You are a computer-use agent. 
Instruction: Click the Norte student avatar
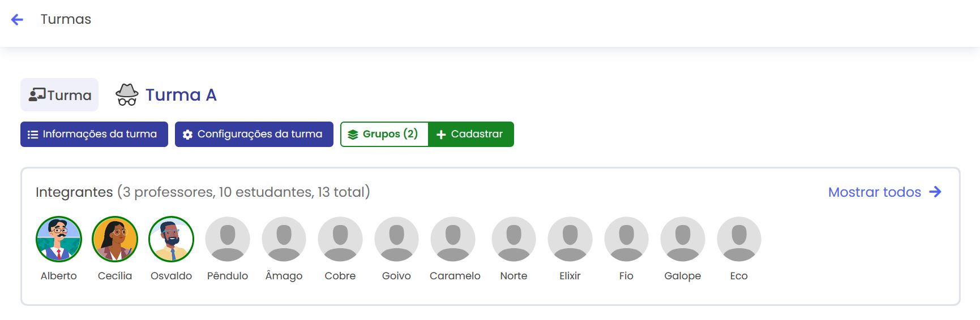[513, 239]
